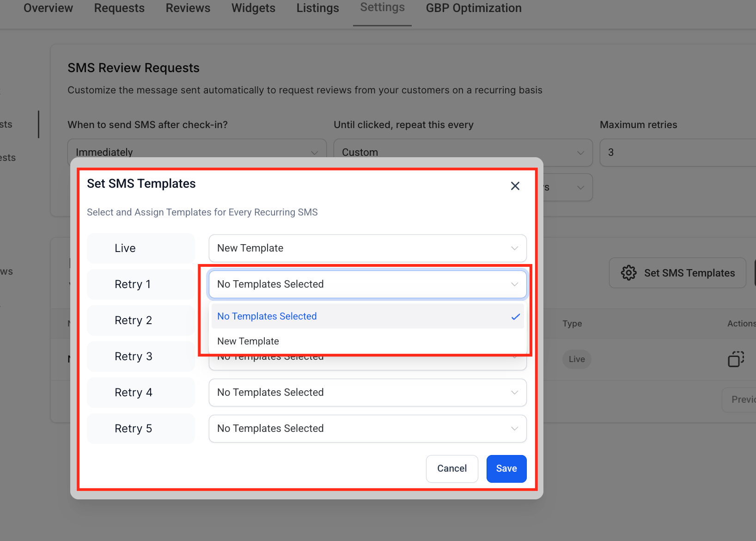This screenshot has height=541, width=756.
Task: Click the Maximum retries field
Action: (x=678, y=152)
